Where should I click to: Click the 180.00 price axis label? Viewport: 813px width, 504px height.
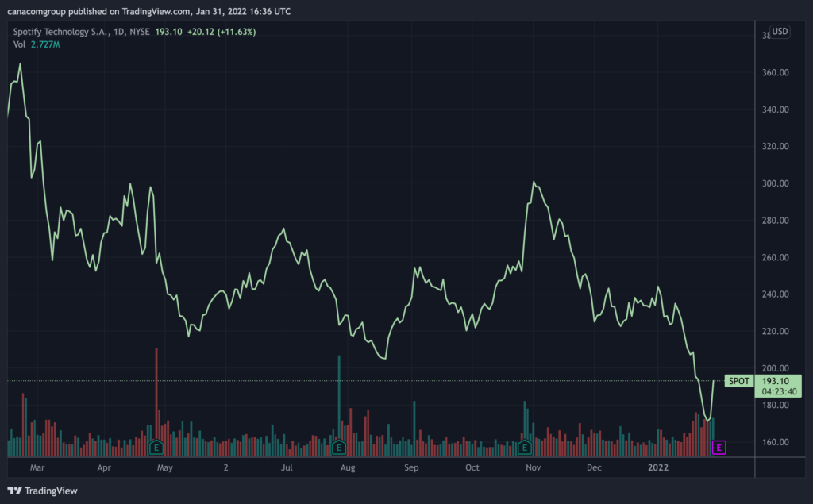pyautogui.click(x=775, y=405)
